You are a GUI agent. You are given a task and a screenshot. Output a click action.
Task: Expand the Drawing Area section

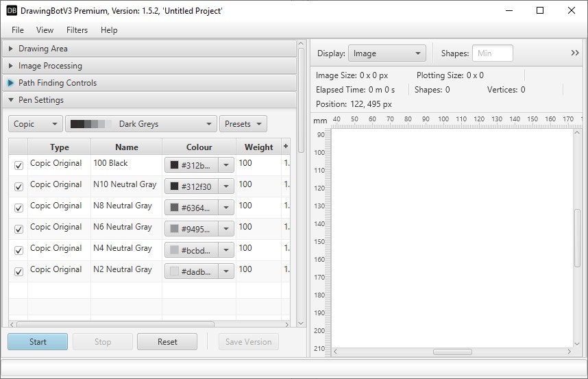[149, 49]
